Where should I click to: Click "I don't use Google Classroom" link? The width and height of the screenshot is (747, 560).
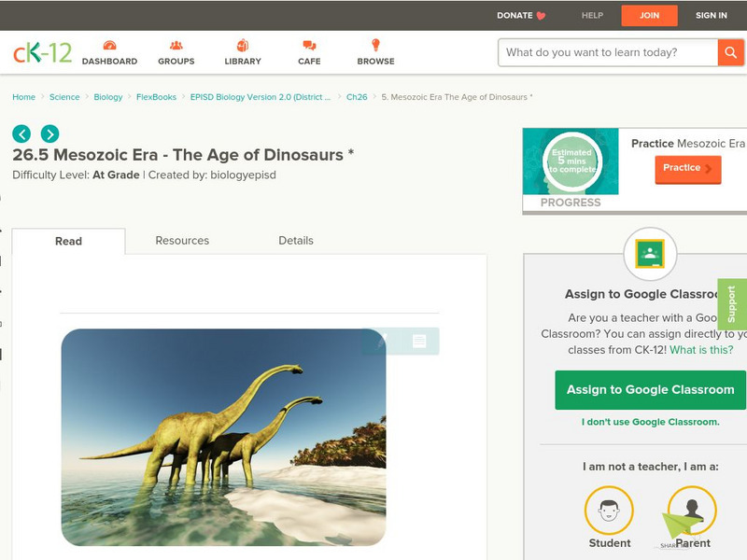tap(650, 422)
